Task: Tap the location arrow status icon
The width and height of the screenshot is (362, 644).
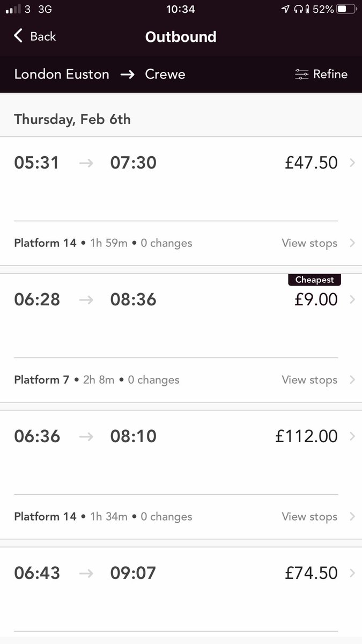Action: [286, 9]
